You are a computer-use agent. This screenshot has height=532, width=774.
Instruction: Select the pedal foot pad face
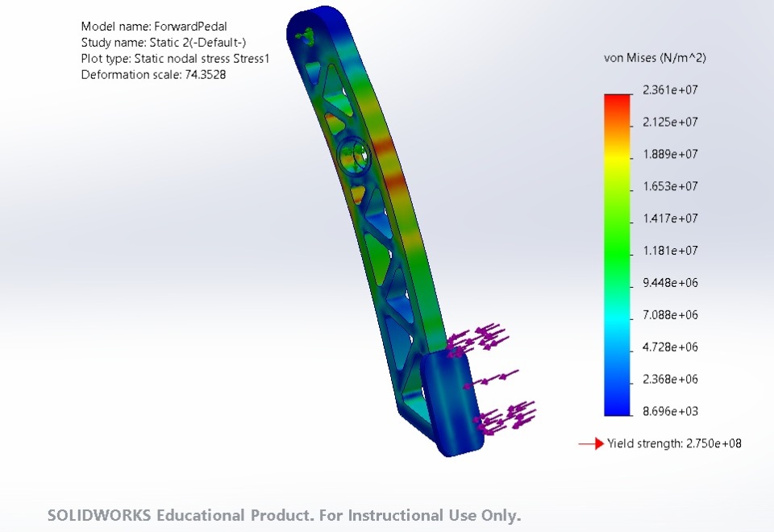pos(451,402)
